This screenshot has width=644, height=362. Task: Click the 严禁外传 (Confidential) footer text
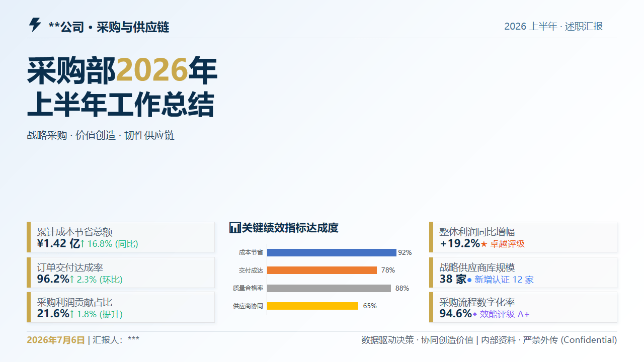(x=570, y=340)
